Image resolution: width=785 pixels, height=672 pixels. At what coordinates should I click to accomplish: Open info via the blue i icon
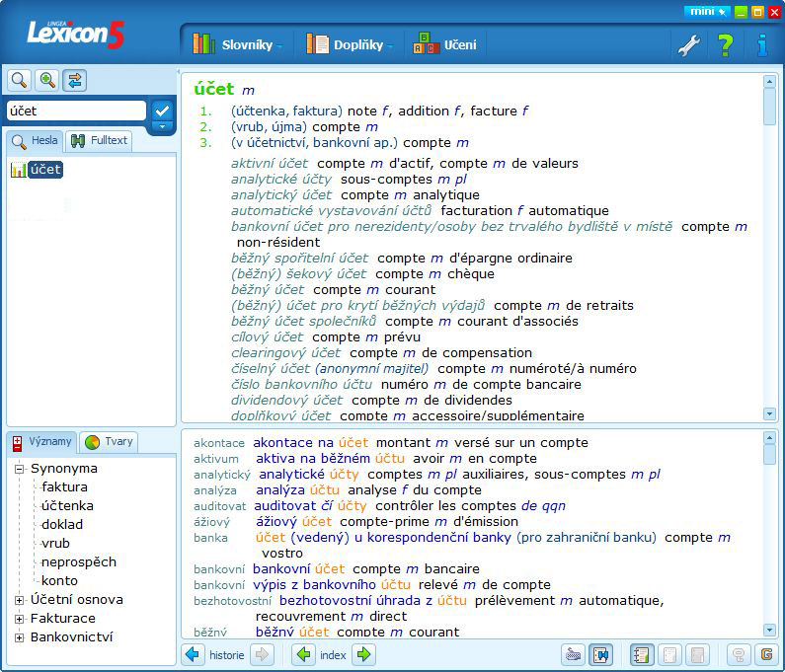tap(762, 45)
